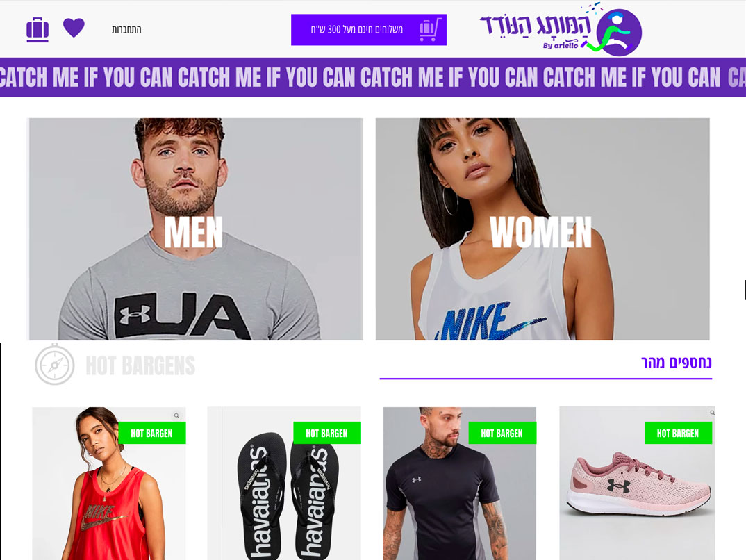The image size is (746, 560).
Task: Open the MEN category banner
Action: pos(196,229)
